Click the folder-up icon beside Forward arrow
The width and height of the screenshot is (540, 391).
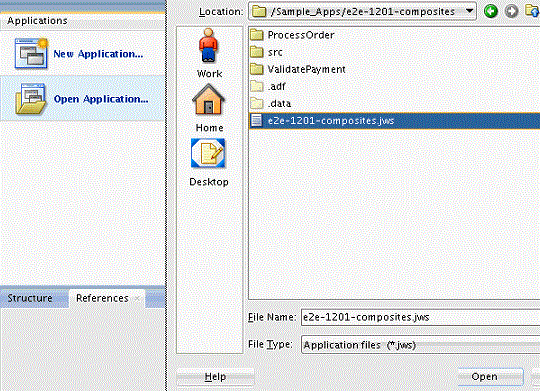532,11
